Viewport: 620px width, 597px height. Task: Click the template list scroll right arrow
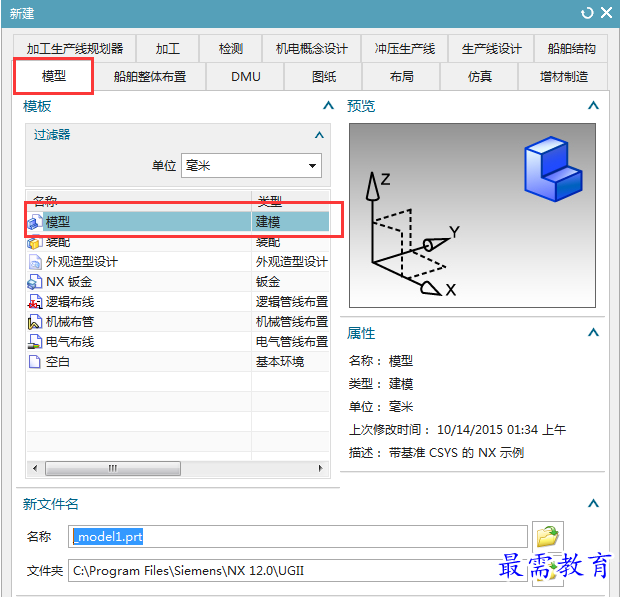click(x=321, y=469)
